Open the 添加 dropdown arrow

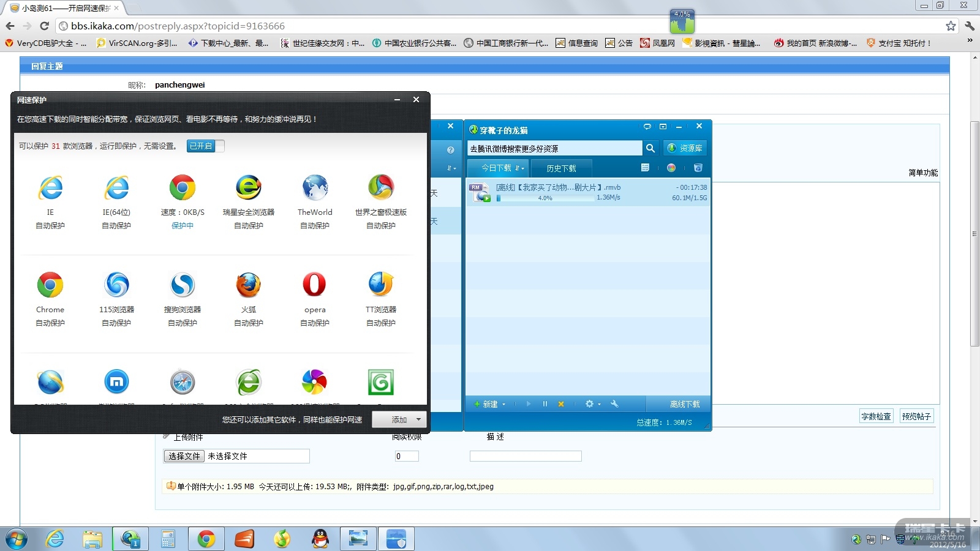point(418,420)
